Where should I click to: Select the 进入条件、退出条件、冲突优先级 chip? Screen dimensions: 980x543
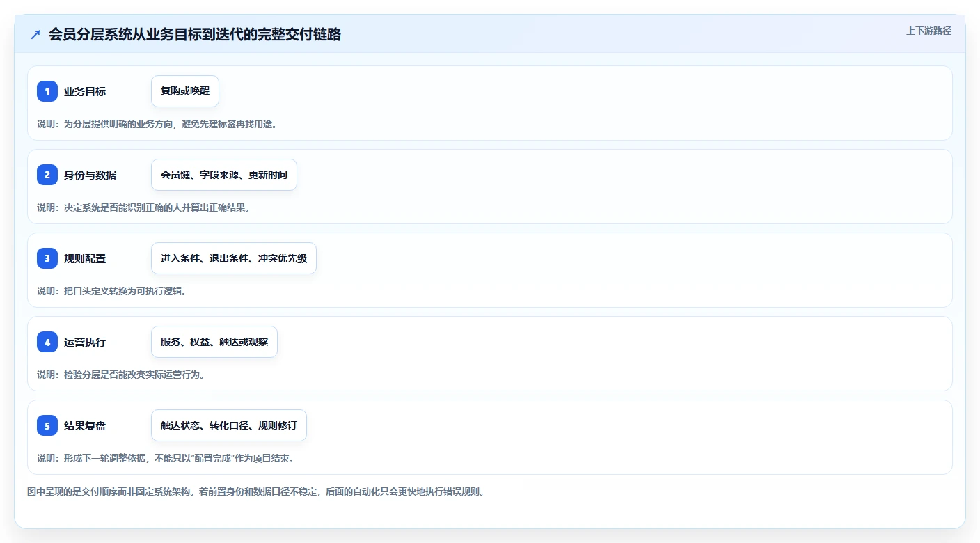[234, 258]
